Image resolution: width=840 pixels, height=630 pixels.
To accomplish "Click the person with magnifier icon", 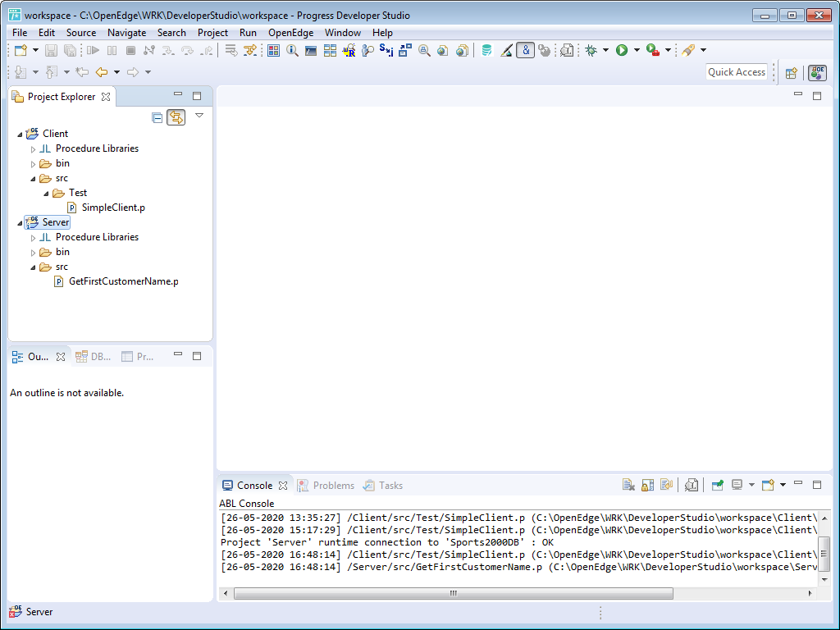I will tap(367, 50).
